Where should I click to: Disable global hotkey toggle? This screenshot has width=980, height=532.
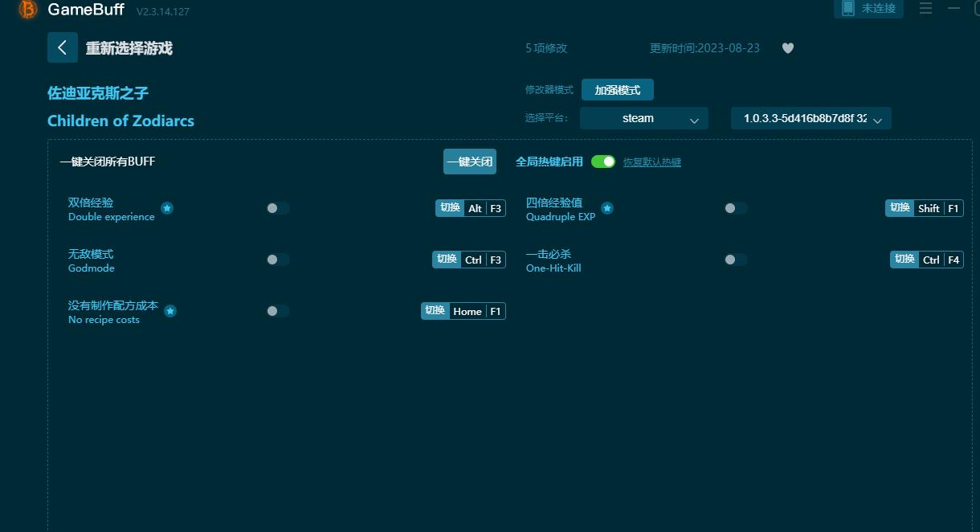coord(603,162)
